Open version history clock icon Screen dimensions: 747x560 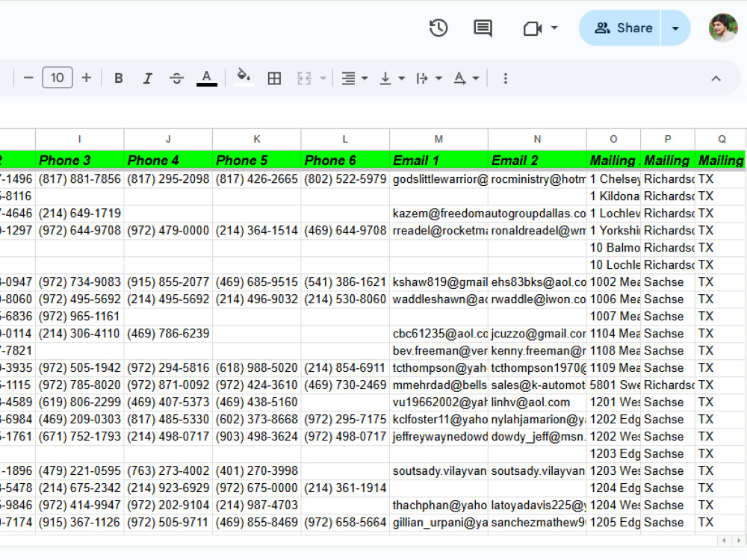(438, 28)
